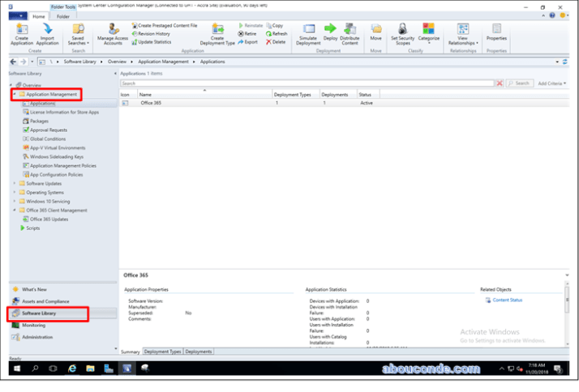Open Manage Access Accounts
Viewport: 579px width, 392px height.
pos(113,32)
